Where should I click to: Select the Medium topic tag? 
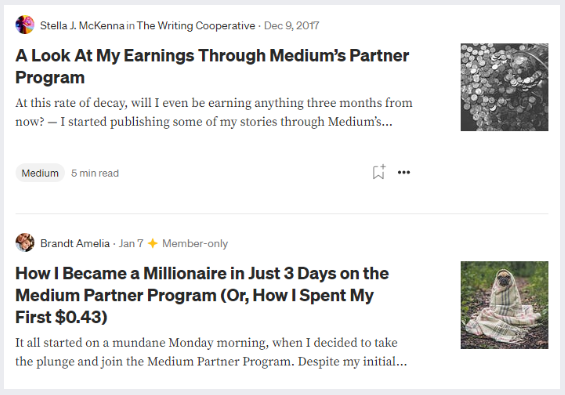click(x=40, y=173)
